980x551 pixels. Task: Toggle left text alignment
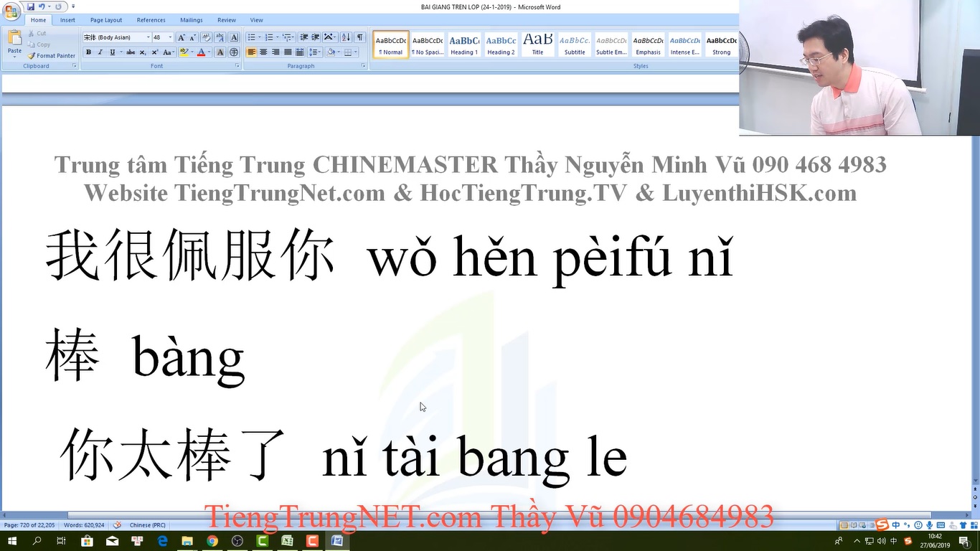[x=251, y=52]
